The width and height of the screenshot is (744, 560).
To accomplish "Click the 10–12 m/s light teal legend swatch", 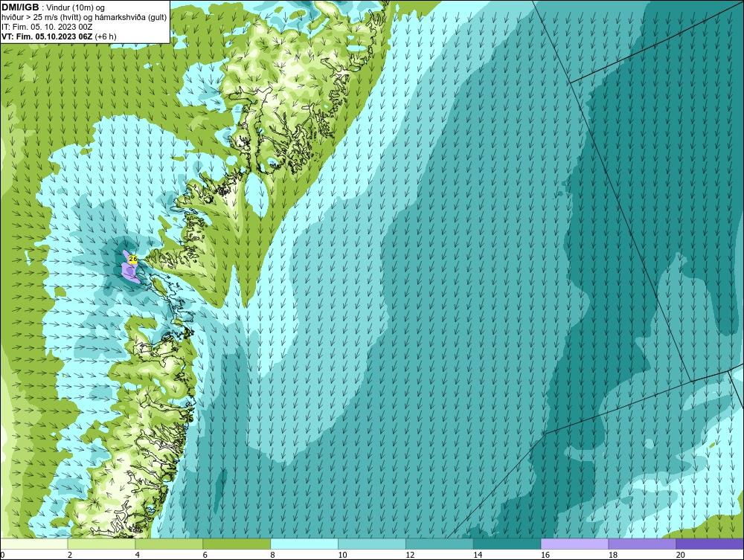I will coord(372,544).
